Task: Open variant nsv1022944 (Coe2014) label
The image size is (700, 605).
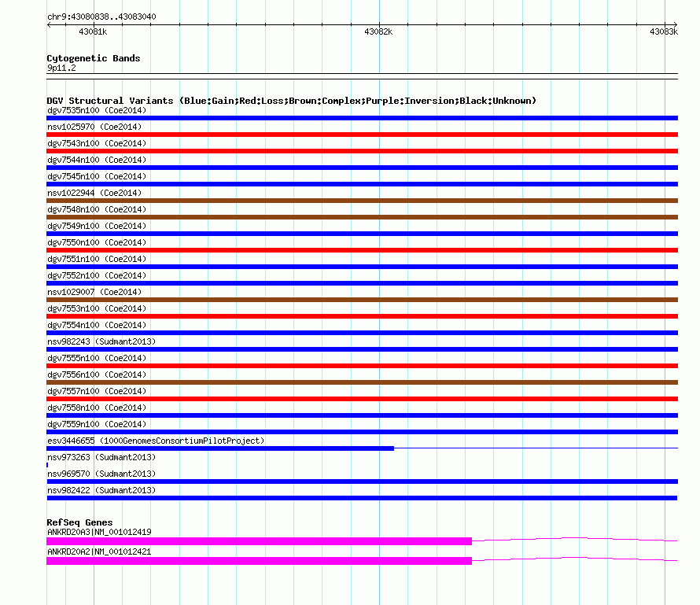Action: [94, 193]
